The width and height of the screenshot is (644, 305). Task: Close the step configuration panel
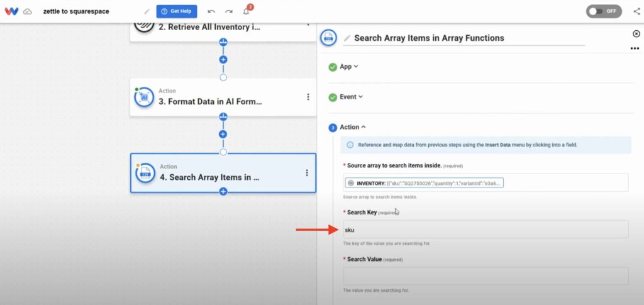[636, 34]
